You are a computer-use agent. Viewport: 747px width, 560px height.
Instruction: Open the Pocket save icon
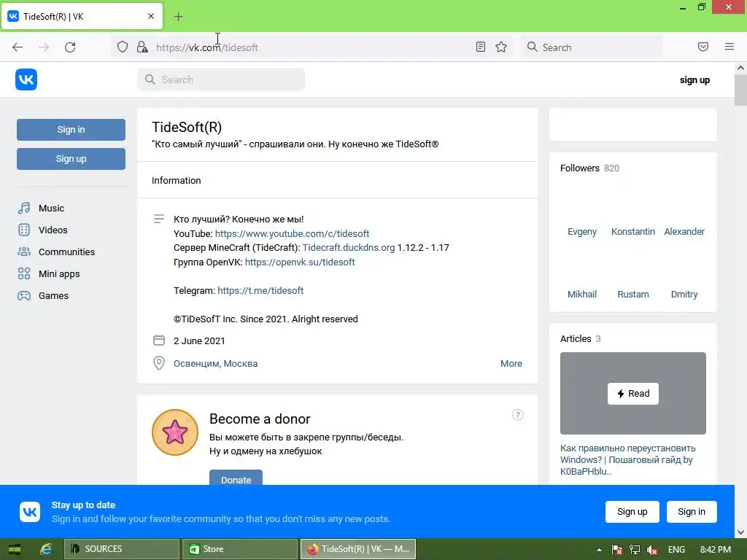click(x=703, y=47)
